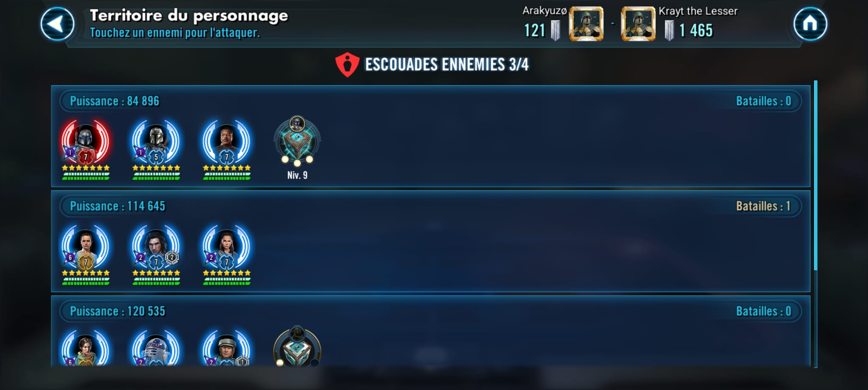Viewport: 868px width, 390px height.
Task: Tap the Rebel soldier portrait in third squad
Action: (x=227, y=347)
